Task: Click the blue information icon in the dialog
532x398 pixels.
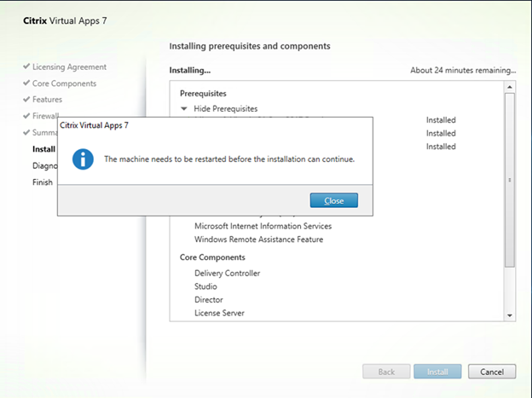Action: coord(83,159)
